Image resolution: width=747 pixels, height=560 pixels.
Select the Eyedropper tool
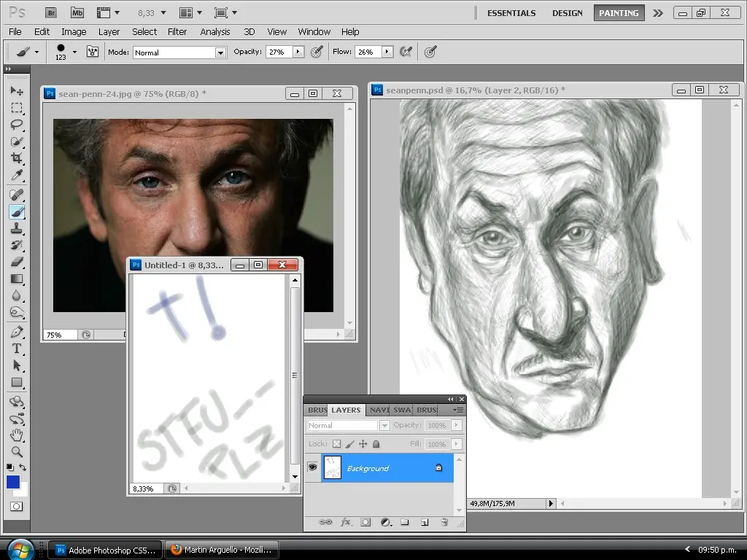click(17, 175)
